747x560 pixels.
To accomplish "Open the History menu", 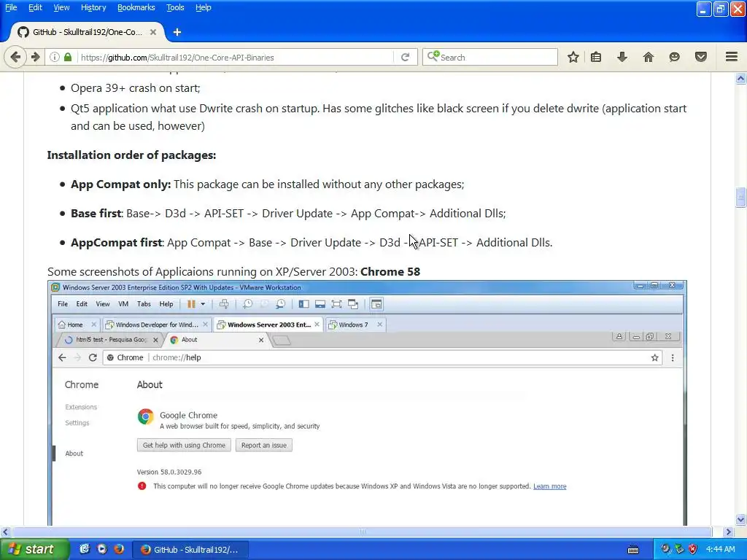I will point(93,7).
